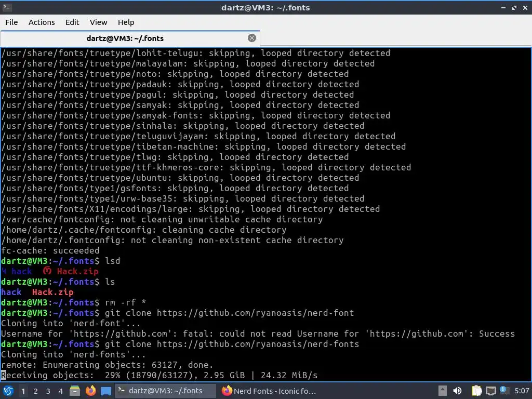532x399 pixels.
Task: Click the 'Receiving objects: 29%' progress line
Action: click(x=159, y=375)
